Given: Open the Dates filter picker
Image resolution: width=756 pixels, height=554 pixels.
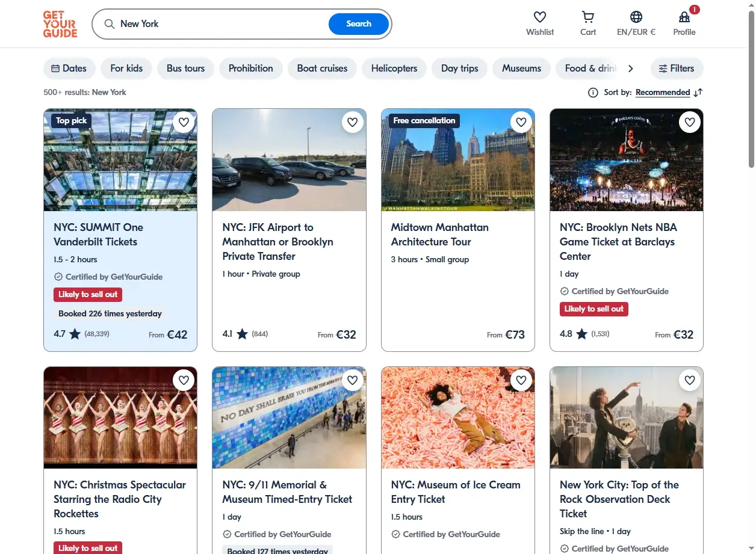Looking at the screenshot, I should tap(69, 69).
